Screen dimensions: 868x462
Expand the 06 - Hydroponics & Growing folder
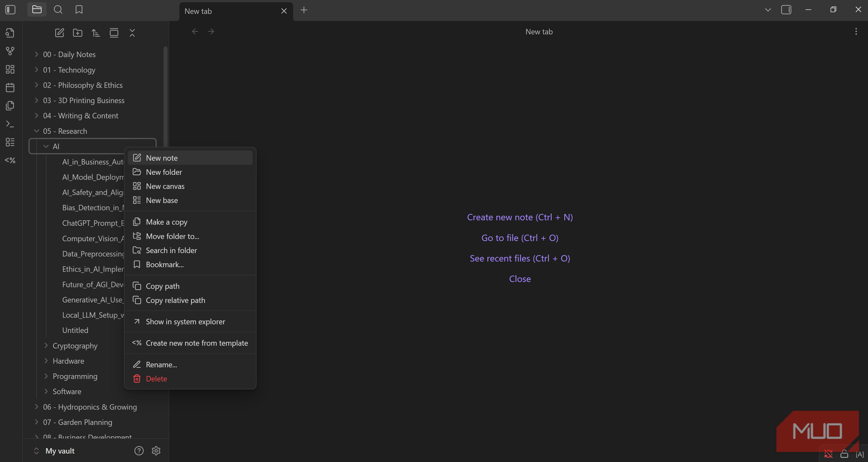(x=36, y=407)
